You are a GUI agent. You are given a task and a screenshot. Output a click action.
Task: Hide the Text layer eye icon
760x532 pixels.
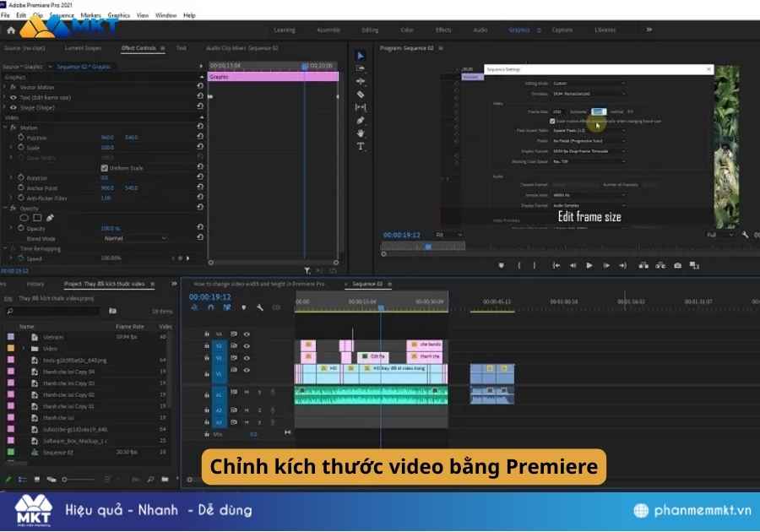[13, 97]
